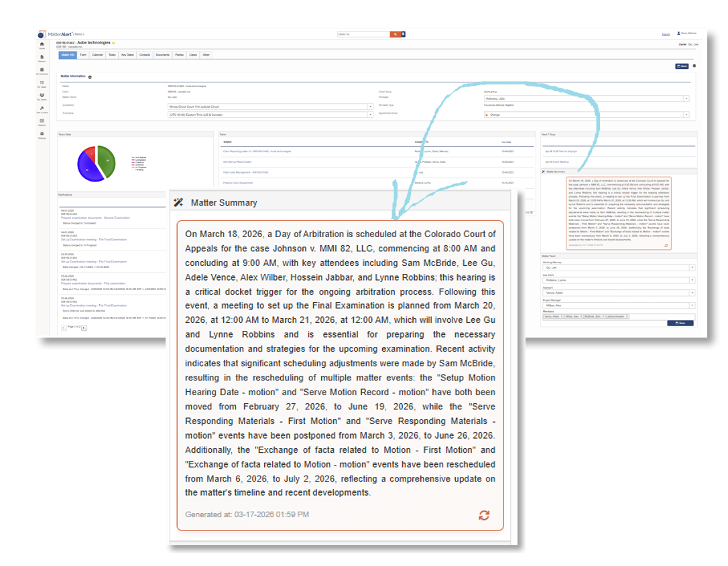
Task: Open the Paralegal dropdown Holloway, Lidia
Action: [x=587, y=98]
